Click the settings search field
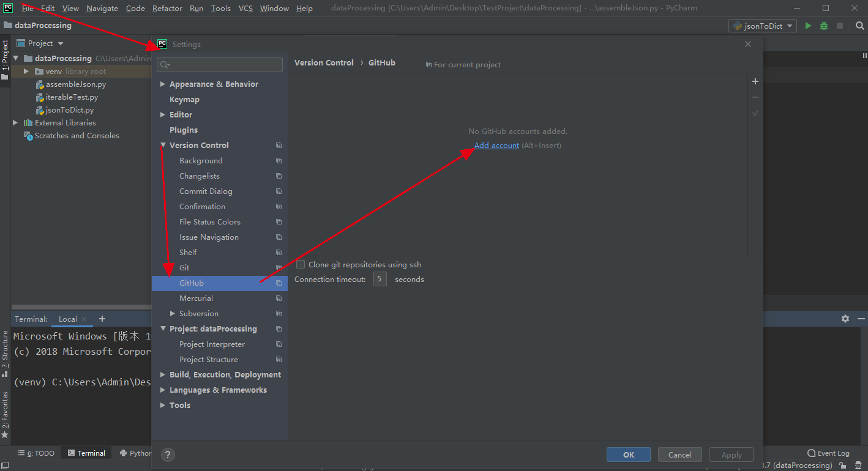The width and height of the screenshot is (868, 471). [220, 64]
